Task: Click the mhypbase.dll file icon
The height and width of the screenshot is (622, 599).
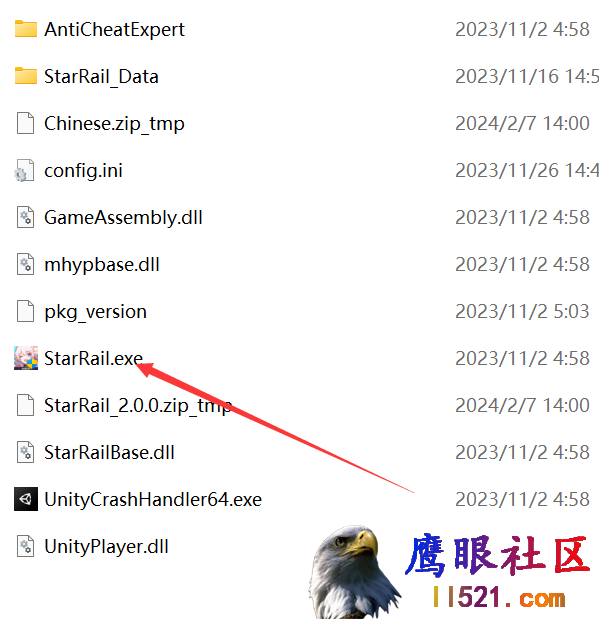Action: click(x=26, y=264)
